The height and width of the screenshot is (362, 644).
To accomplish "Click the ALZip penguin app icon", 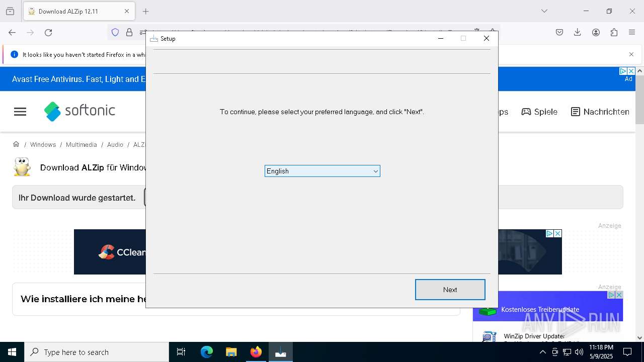I will coord(22,167).
